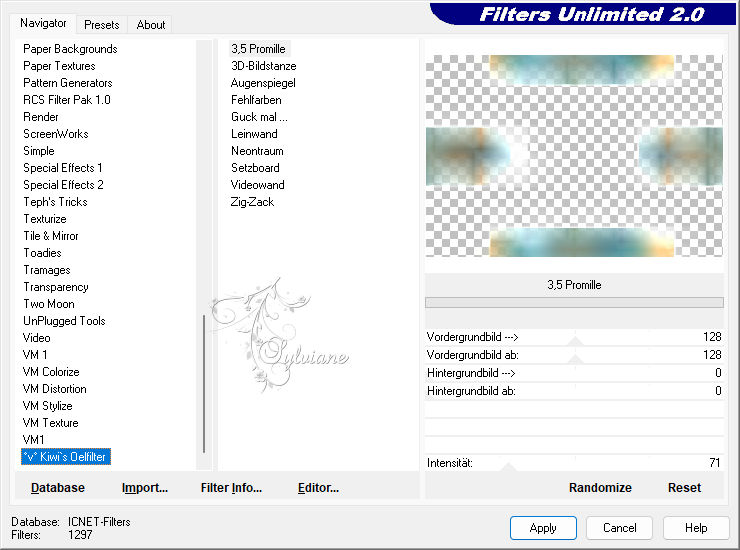This screenshot has width=740, height=550.
Task: Select the Texturize category
Action: pyautogui.click(x=45, y=219)
